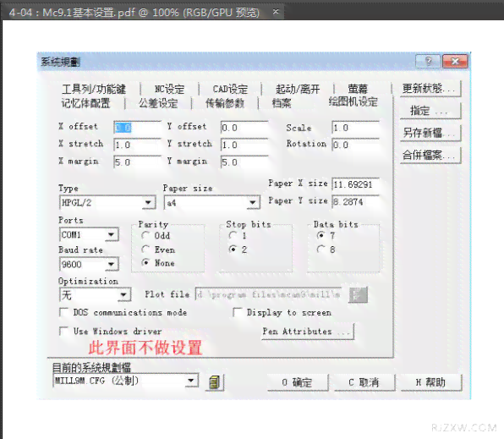Choose Stop bits 2 option
Screen dimensions: 504x439
233,250
